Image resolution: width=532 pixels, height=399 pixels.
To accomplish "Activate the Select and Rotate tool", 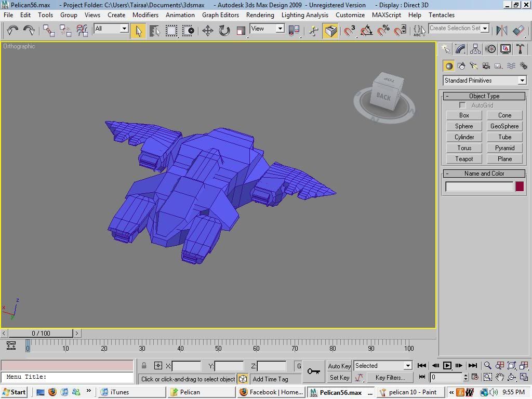I will click(224, 31).
